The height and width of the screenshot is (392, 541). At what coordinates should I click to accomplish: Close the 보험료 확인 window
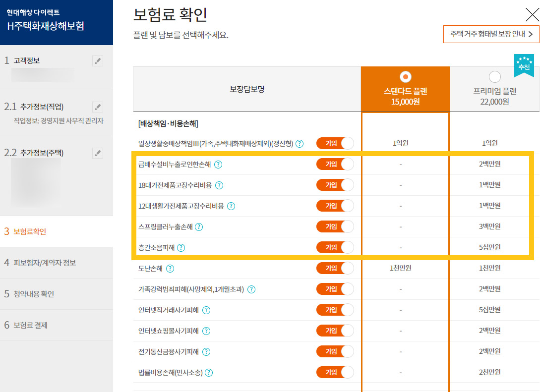click(x=532, y=14)
